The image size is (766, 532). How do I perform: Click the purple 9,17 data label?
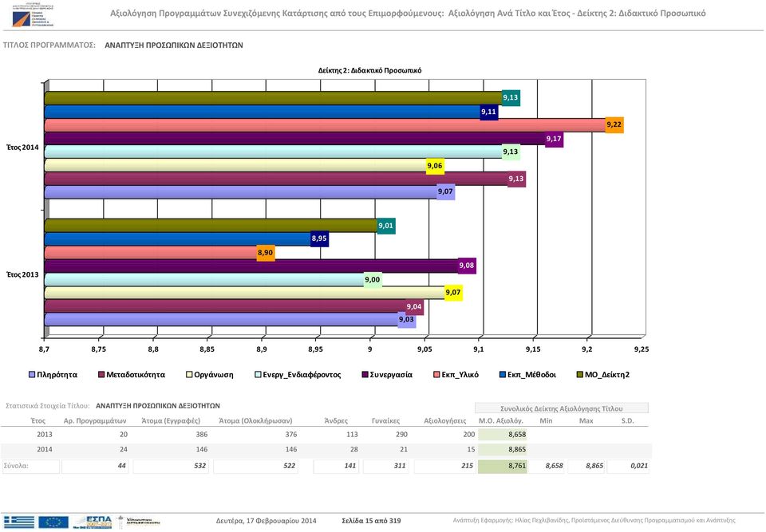coord(554,139)
